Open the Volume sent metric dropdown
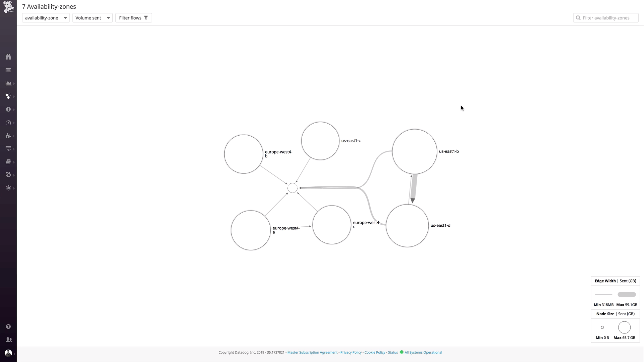644x362 pixels. (92, 18)
